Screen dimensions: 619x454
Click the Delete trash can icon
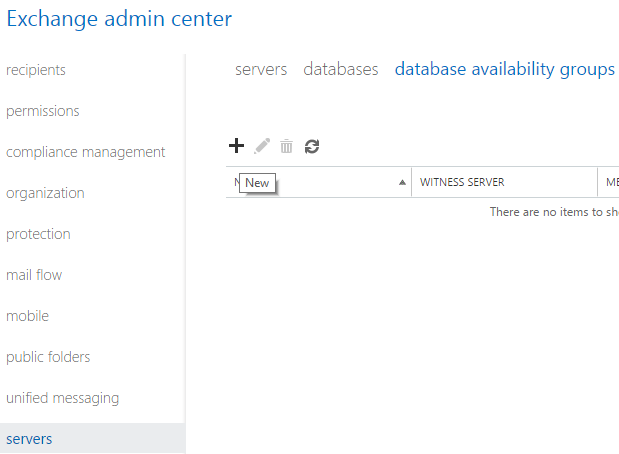(x=287, y=146)
